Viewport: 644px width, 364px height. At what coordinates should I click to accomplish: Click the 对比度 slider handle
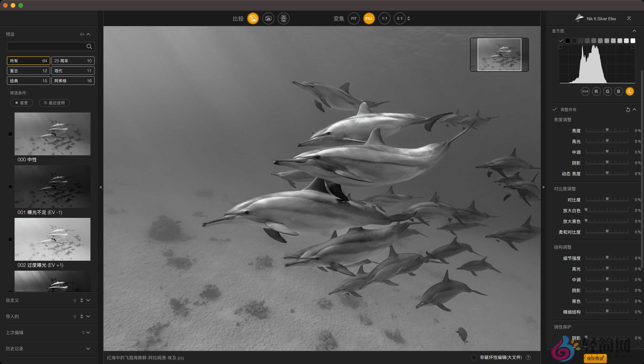607,199
